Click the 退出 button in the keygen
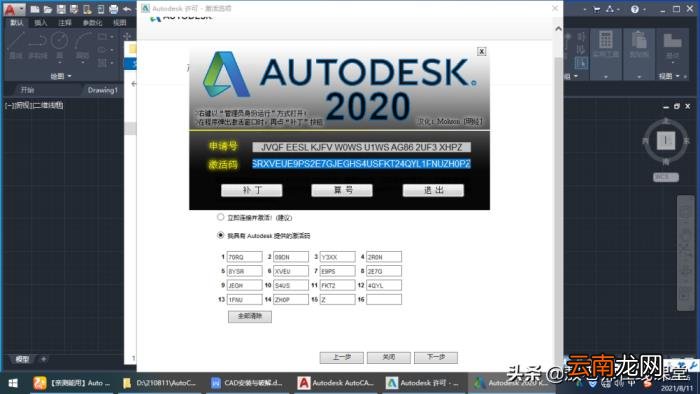The width and height of the screenshot is (700, 394). (433, 190)
